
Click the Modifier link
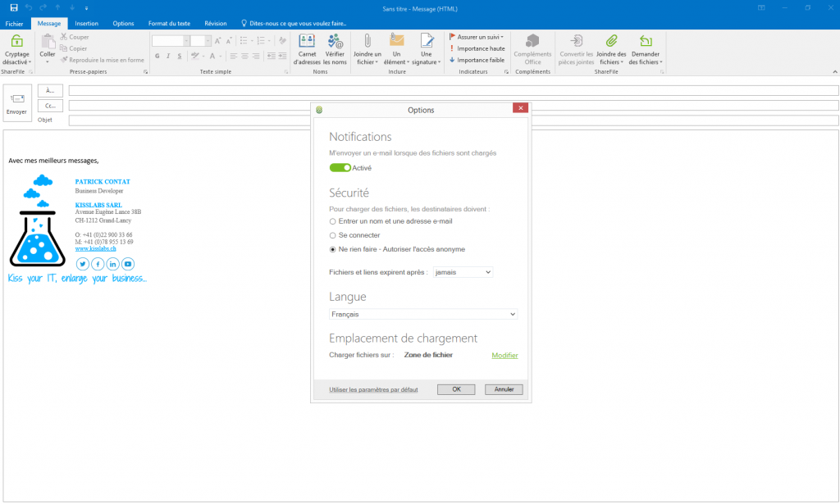coord(504,355)
